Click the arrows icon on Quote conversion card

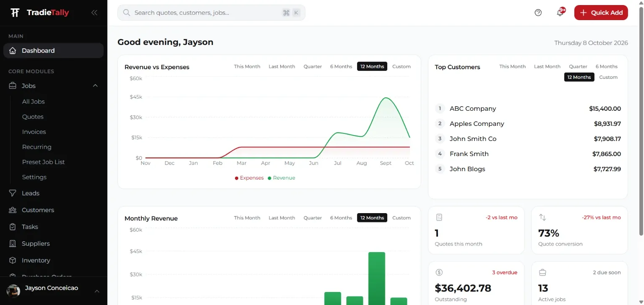[542, 217]
